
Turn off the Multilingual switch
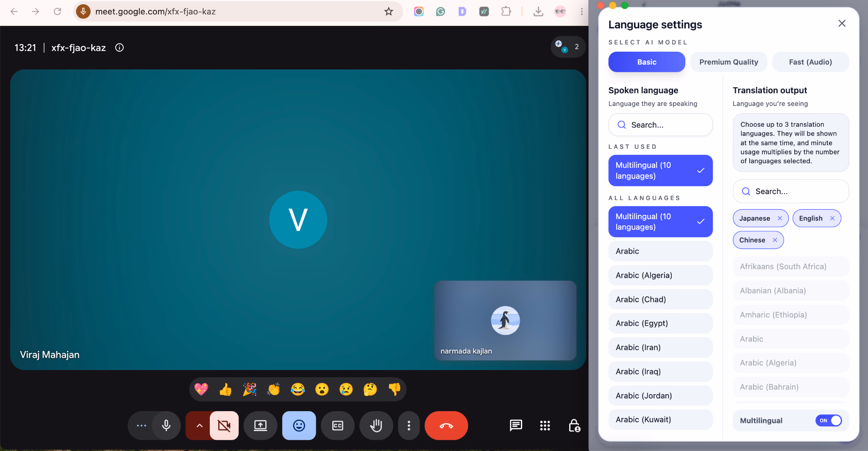829,420
